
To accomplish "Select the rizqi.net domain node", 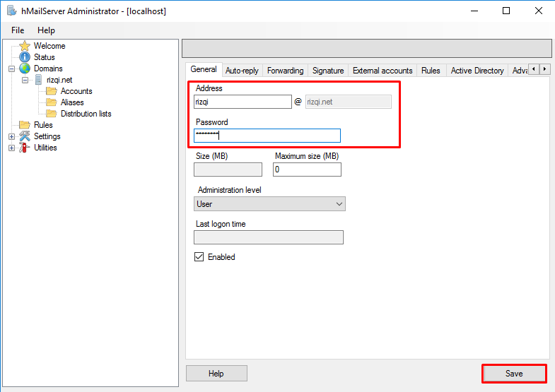I will coord(59,80).
